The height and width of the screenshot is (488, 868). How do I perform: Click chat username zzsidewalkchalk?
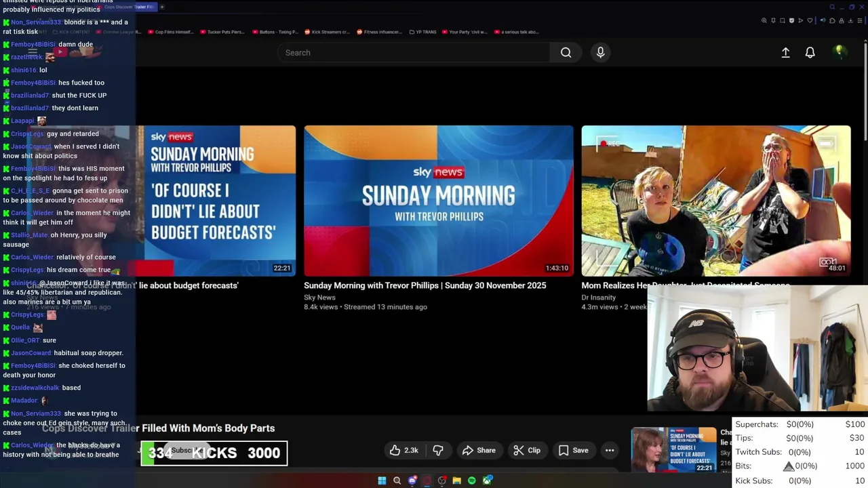[x=35, y=388]
